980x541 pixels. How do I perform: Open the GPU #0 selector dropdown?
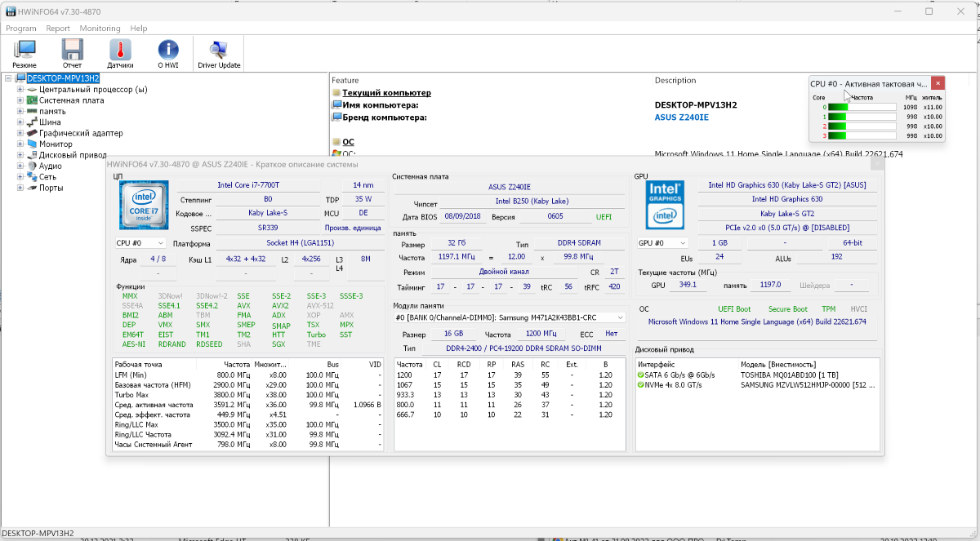click(x=662, y=243)
